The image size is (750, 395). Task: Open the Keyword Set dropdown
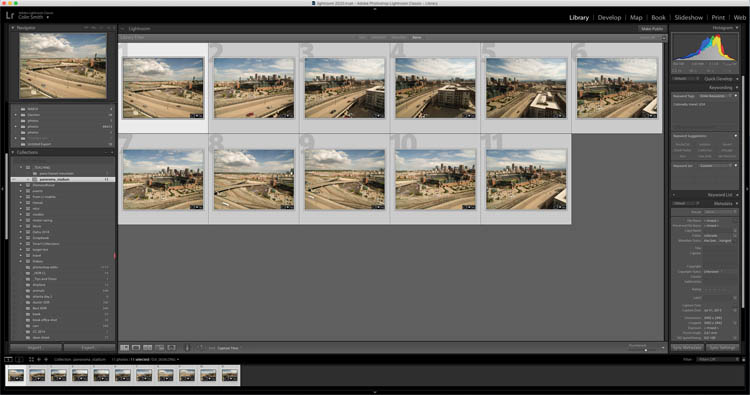[716, 165]
